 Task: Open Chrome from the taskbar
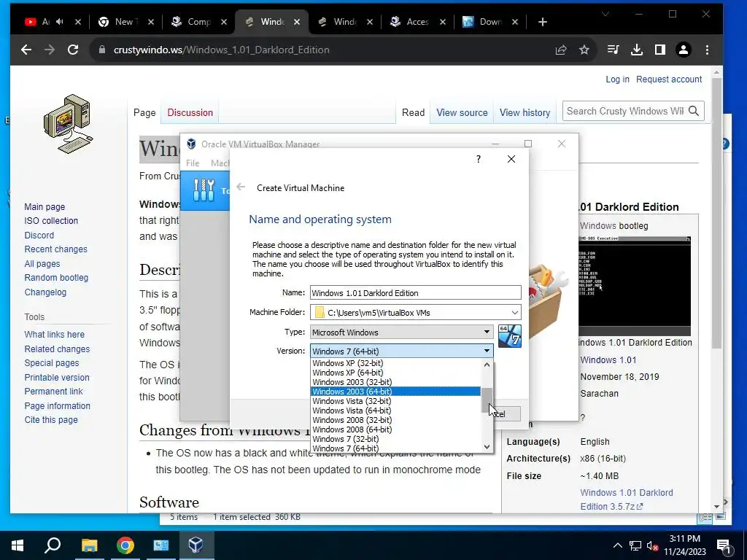[x=125, y=545]
